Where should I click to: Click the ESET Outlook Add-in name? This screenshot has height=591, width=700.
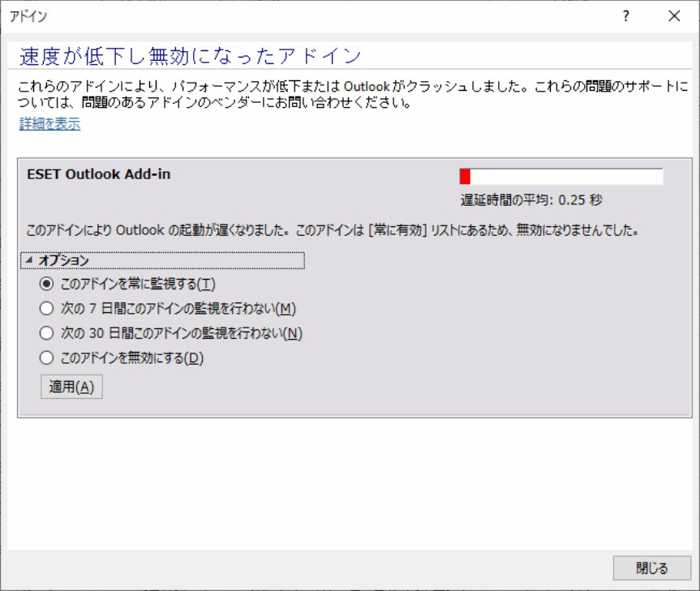[x=99, y=174]
